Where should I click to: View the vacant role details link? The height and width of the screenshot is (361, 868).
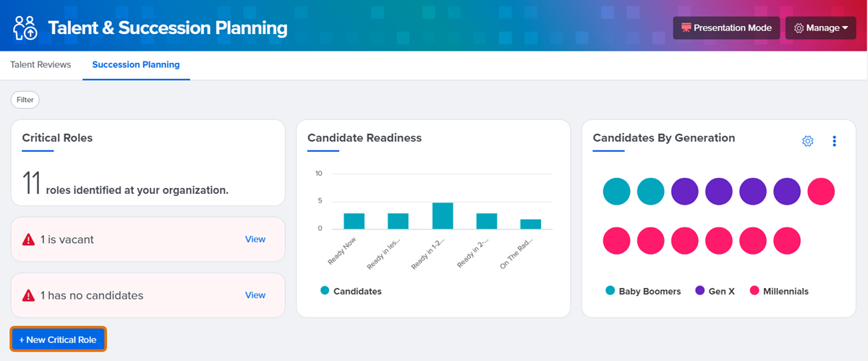(x=255, y=239)
